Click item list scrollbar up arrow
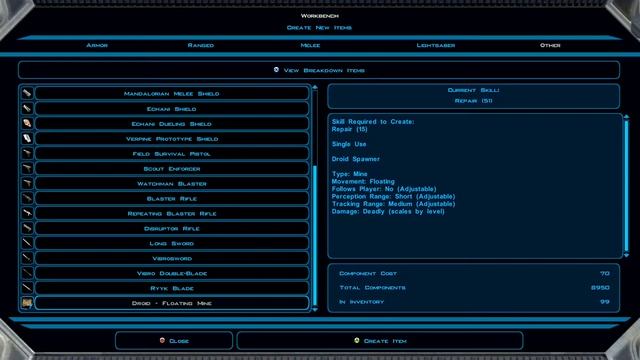The image size is (640, 360). click(x=315, y=87)
